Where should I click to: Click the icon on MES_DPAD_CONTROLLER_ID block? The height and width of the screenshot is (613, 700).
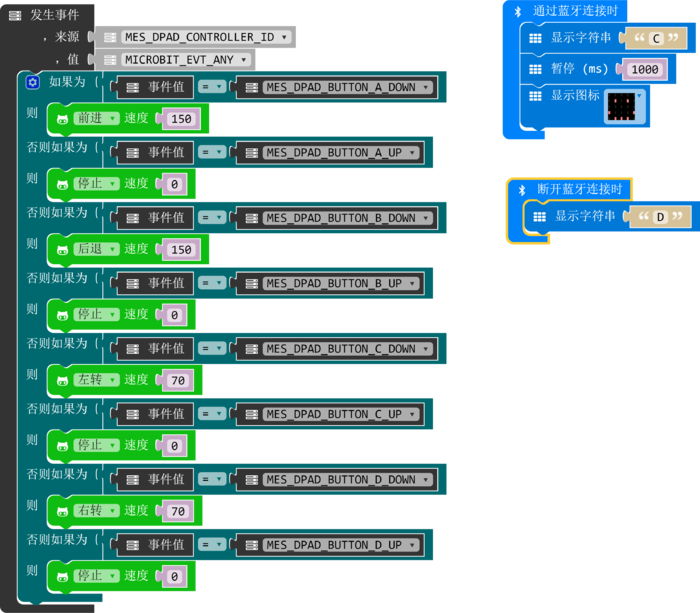110,38
